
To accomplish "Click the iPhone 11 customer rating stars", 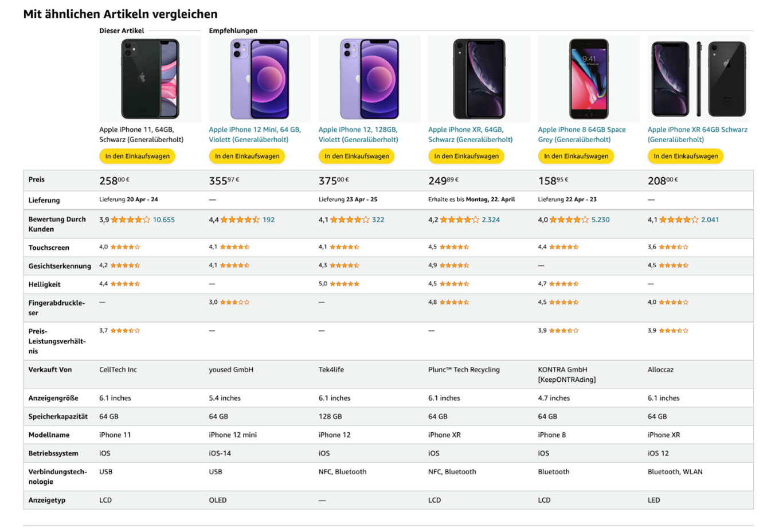I will coord(130,220).
